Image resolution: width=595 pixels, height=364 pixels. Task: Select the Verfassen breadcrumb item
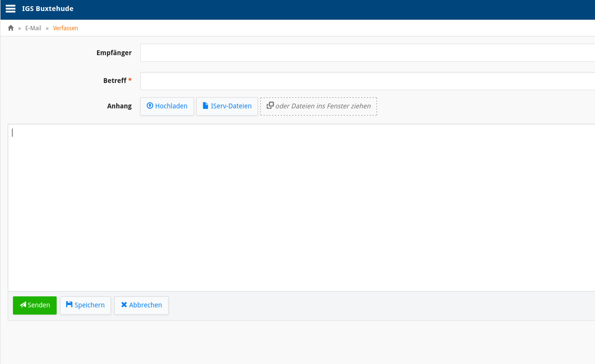[x=65, y=28]
